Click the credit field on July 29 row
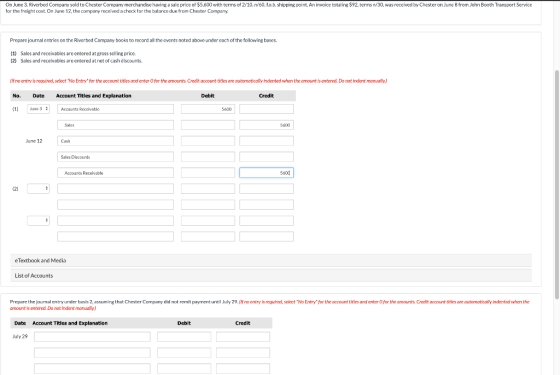560x375 pixels. click(243, 337)
